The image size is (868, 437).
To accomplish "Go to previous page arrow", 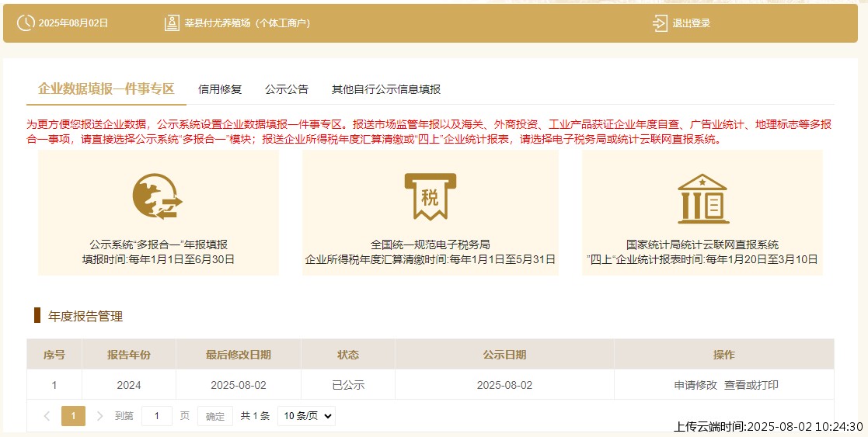I will tap(47, 416).
